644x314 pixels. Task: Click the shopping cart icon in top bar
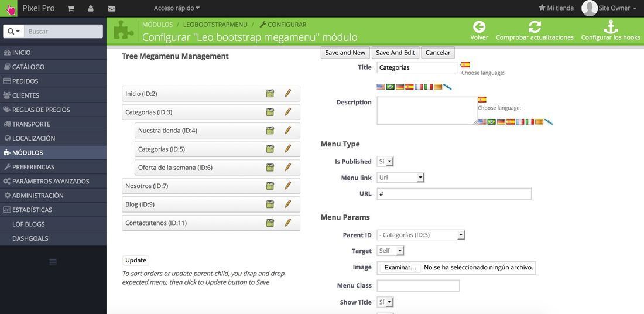pos(71,8)
